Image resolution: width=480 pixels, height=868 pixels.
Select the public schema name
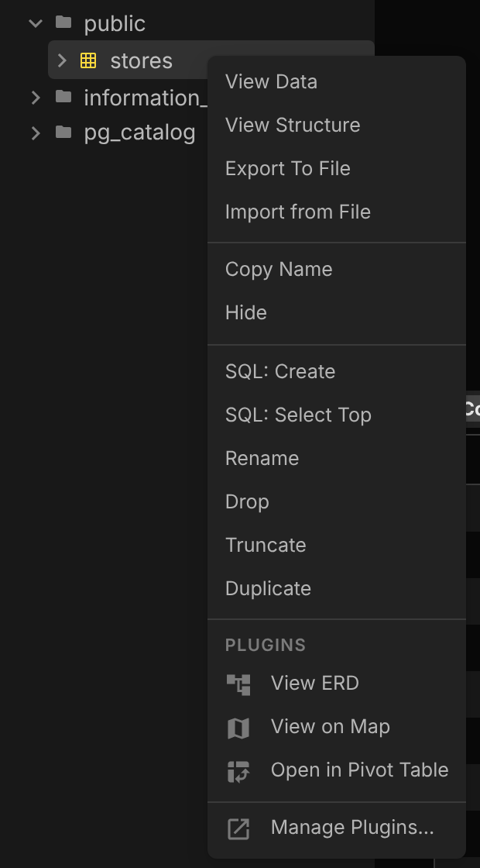(x=115, y=24)
